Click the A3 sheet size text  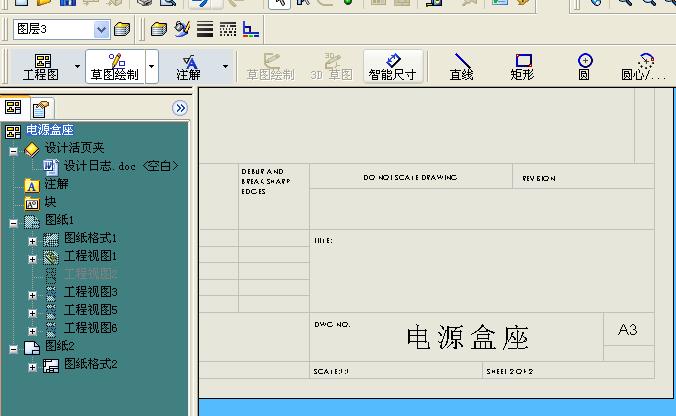pyautogui.click(x=627, y=330)
